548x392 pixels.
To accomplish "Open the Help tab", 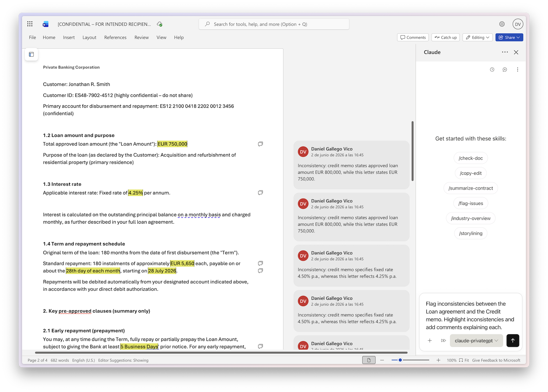I will click(x=179, y=37).
